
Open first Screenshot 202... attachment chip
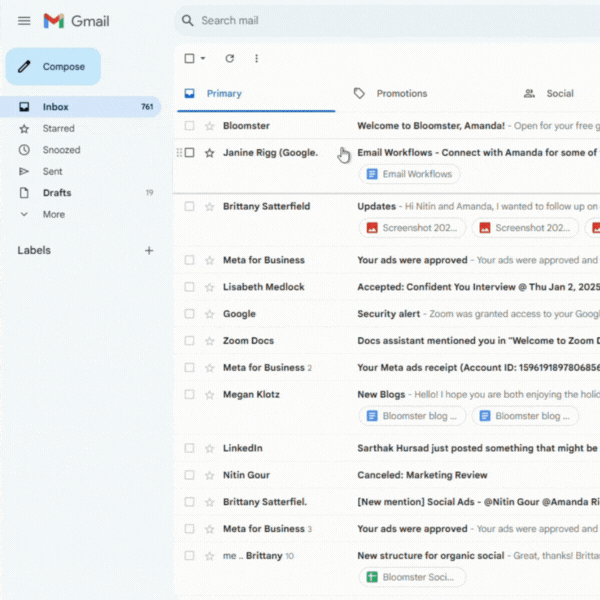point(412,228)
